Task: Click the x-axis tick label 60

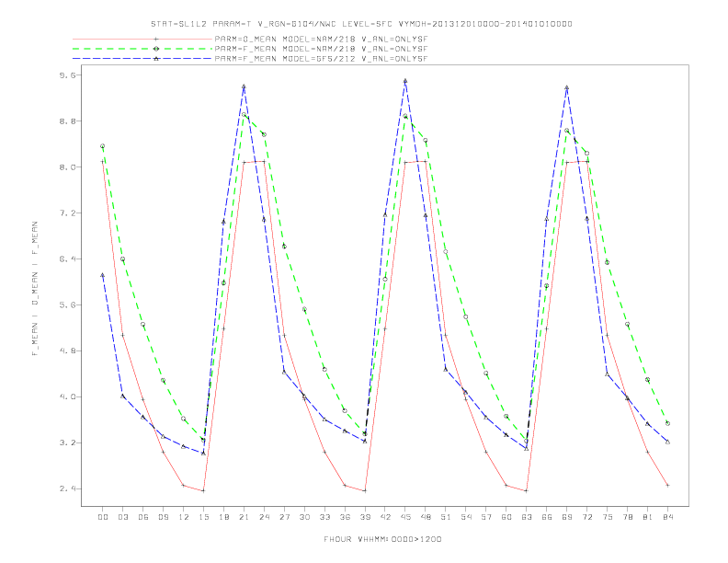Action: pyautogui.click(x=506, y=517)
